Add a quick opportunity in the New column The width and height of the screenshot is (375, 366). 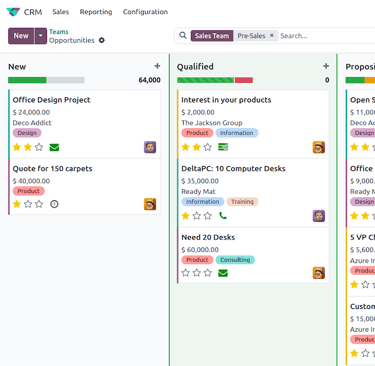pyautogui.click(x=157, y=66)
